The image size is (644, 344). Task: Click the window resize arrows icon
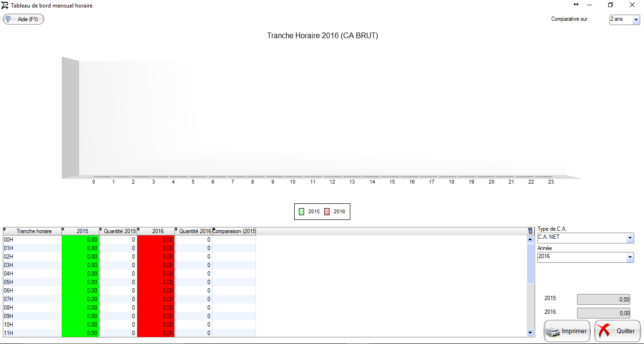576,5
